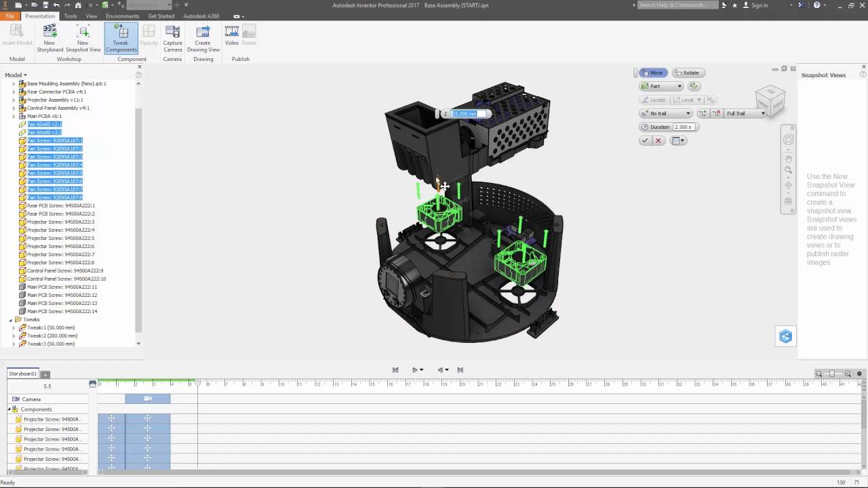This screenshot has height=488, width=868.
Task: Click the A360 share icon in the viewport
Action: click(785, 336)
